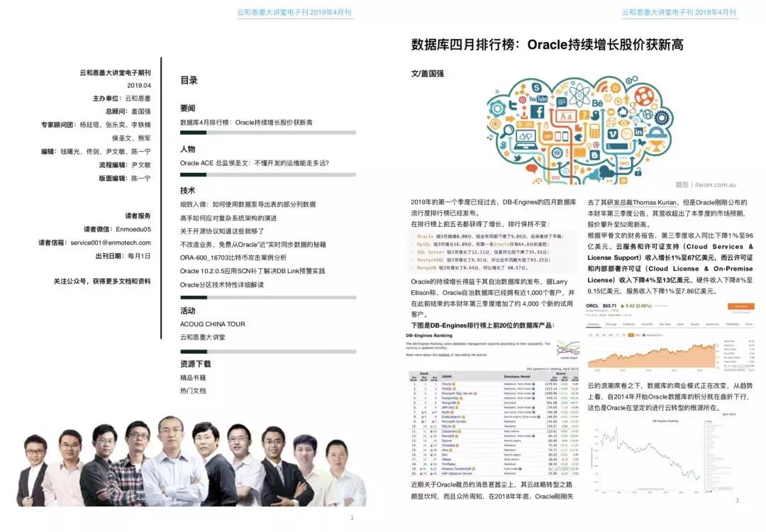
Task: Click the 出刊日期：每月1日 line
Action: (x=123, y=256)
